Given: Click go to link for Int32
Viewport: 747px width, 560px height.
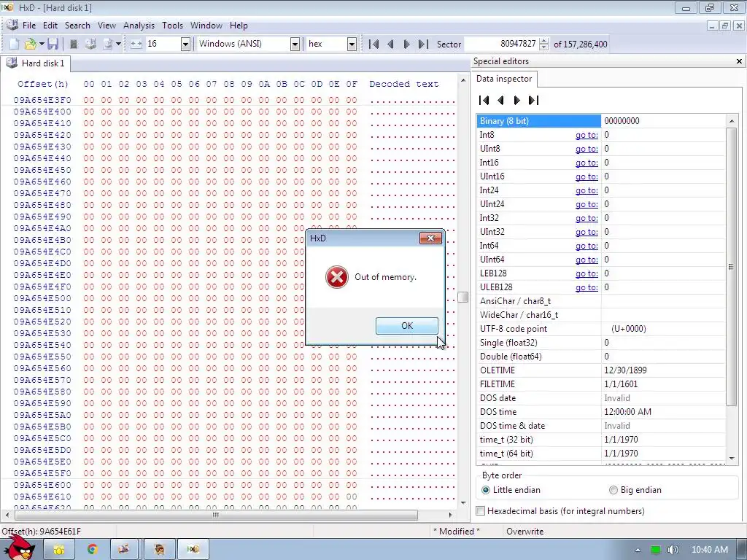Looking at the screenshot, I should [x=587, y=218].
